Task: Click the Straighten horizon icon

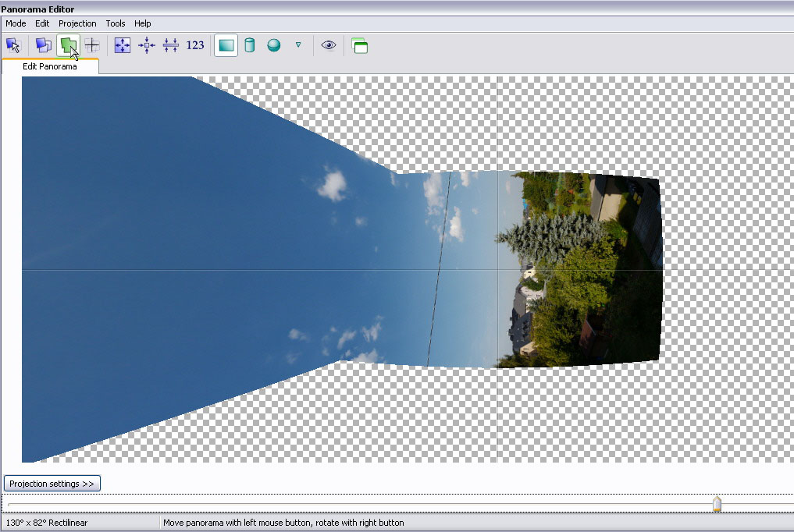Action: click(171, 45)
